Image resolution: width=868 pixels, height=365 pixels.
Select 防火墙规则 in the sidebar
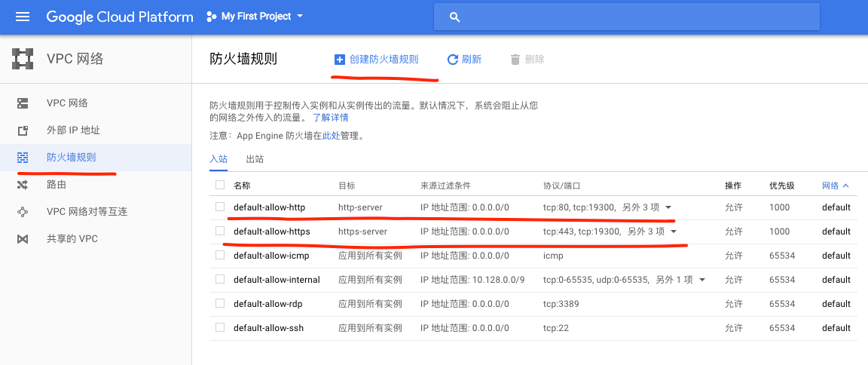click(x=96, y=158)
